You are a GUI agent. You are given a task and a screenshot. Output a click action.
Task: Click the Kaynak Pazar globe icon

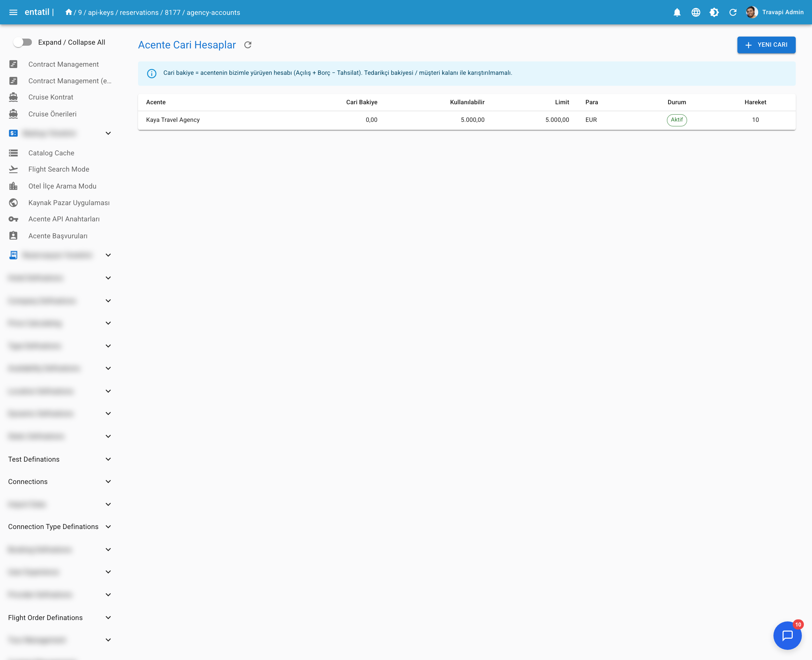(13, 203)
